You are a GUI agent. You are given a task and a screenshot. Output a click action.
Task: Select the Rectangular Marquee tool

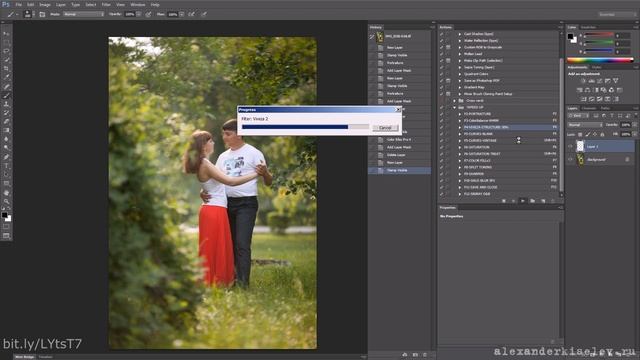click(x=6, y=42)
